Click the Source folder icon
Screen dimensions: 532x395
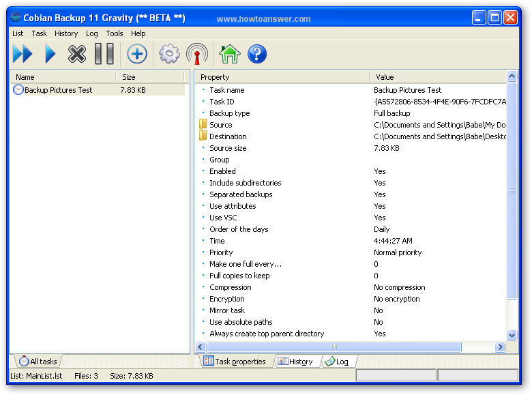pyautogui.click(x=203, y=124)
